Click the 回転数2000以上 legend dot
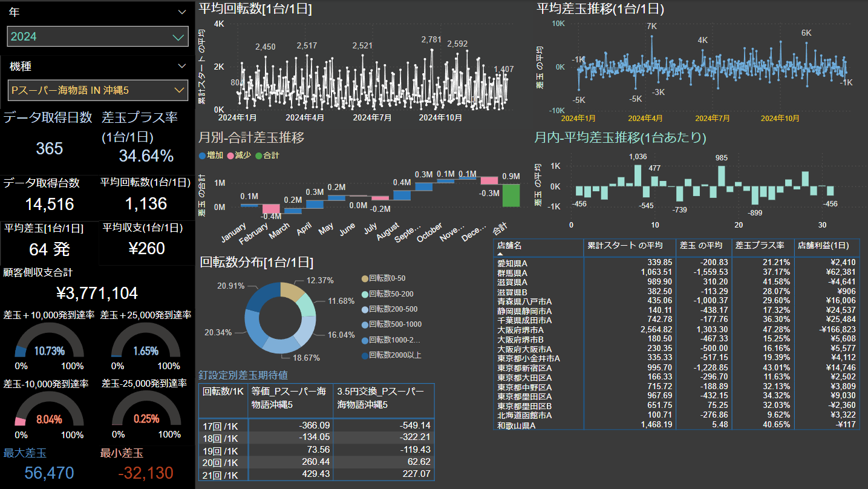The width and height of the screenshot is (868, 489). (x=364, y=355)
